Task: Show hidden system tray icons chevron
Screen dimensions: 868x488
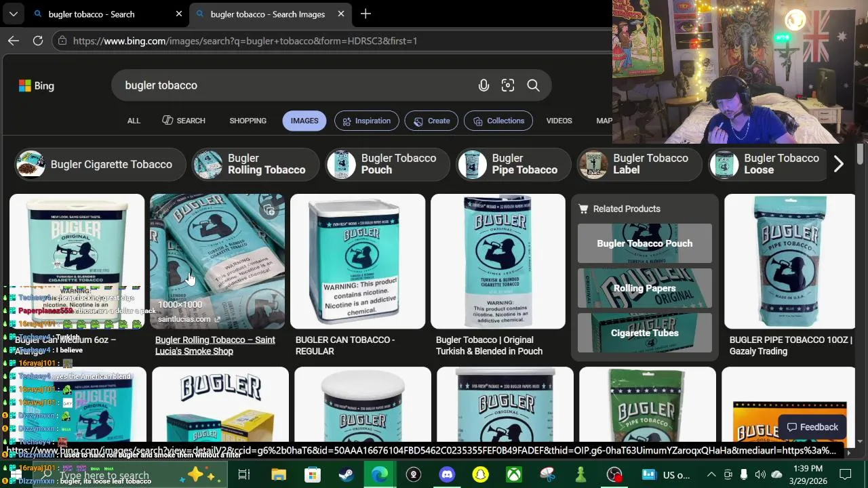Action: tap(711, 474)
